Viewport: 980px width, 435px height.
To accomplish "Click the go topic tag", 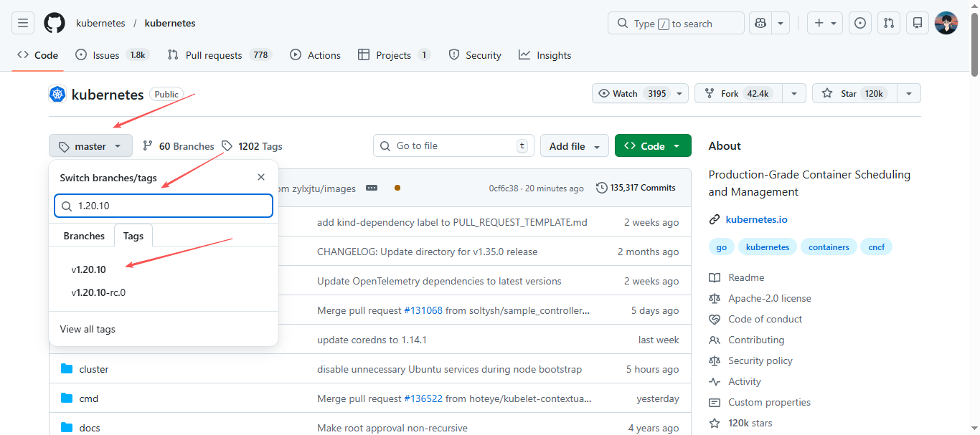I will pos(722,247).
